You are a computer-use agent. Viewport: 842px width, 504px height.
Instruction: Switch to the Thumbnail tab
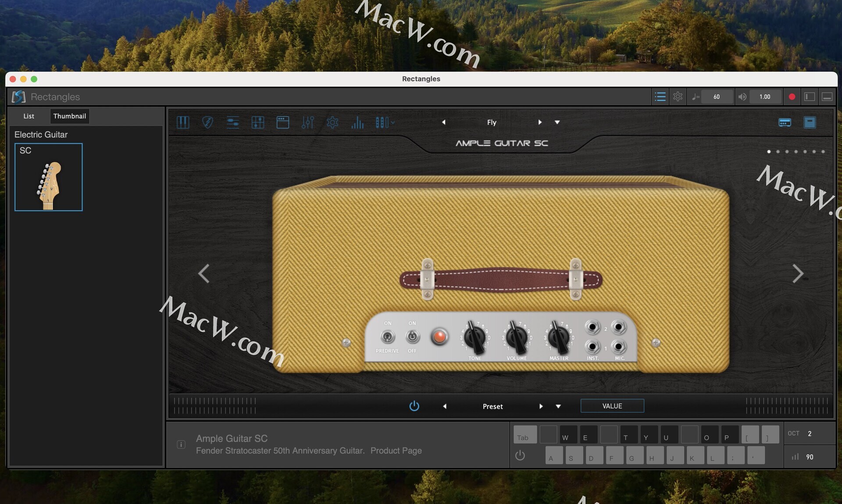[x=70, y=116]
